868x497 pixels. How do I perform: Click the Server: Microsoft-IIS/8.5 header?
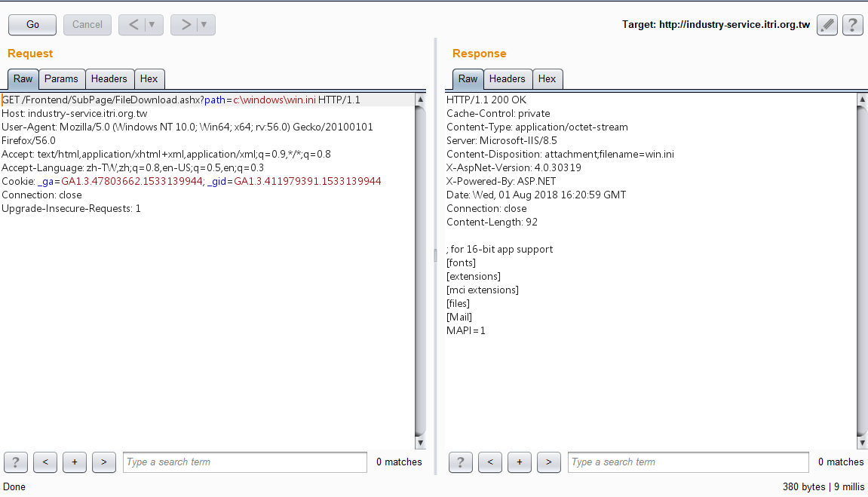501,140
